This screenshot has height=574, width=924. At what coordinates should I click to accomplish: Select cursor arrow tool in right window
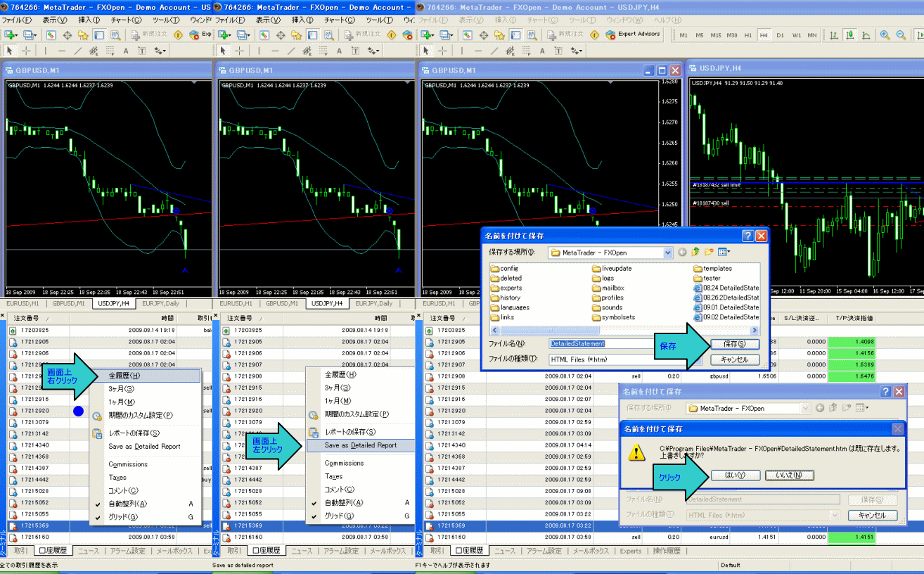(x=425, y=51)
